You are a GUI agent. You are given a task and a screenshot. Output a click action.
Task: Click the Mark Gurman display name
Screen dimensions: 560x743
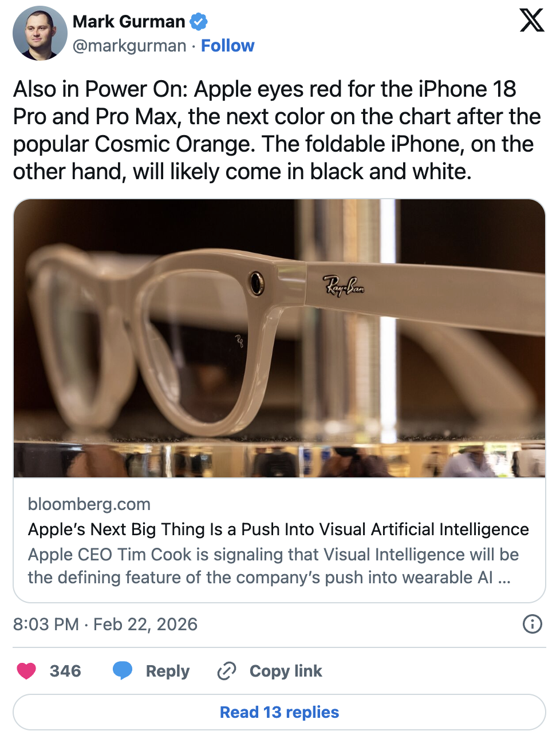129,22
